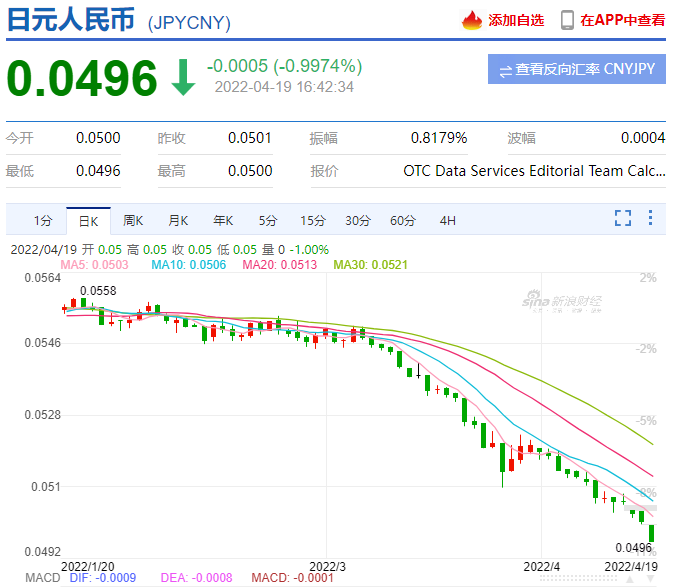Click the phone icon for APP view

point(567,20)
